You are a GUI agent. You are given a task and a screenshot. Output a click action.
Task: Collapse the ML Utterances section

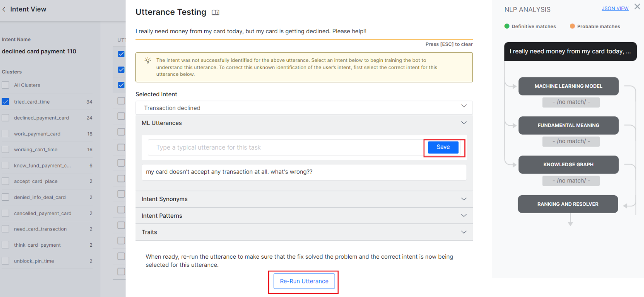pyautogui.click(x=464, y=123)
